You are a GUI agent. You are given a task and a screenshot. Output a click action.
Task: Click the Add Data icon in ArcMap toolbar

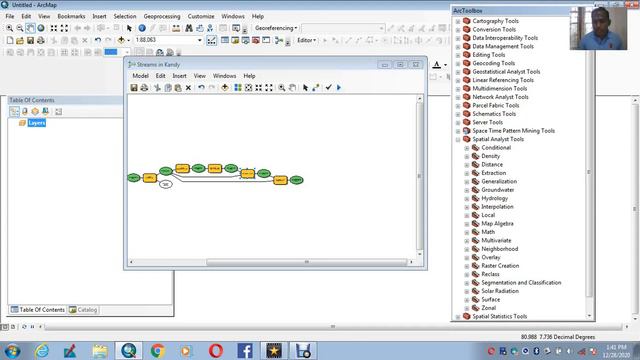click(121, 40)
